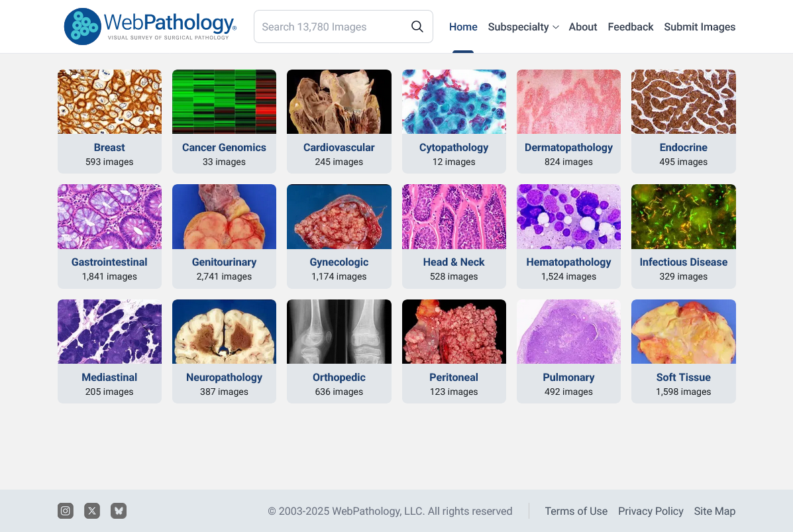Click the Breast category link
This screenshot has width=793, height=532.
tap(109, 147)
